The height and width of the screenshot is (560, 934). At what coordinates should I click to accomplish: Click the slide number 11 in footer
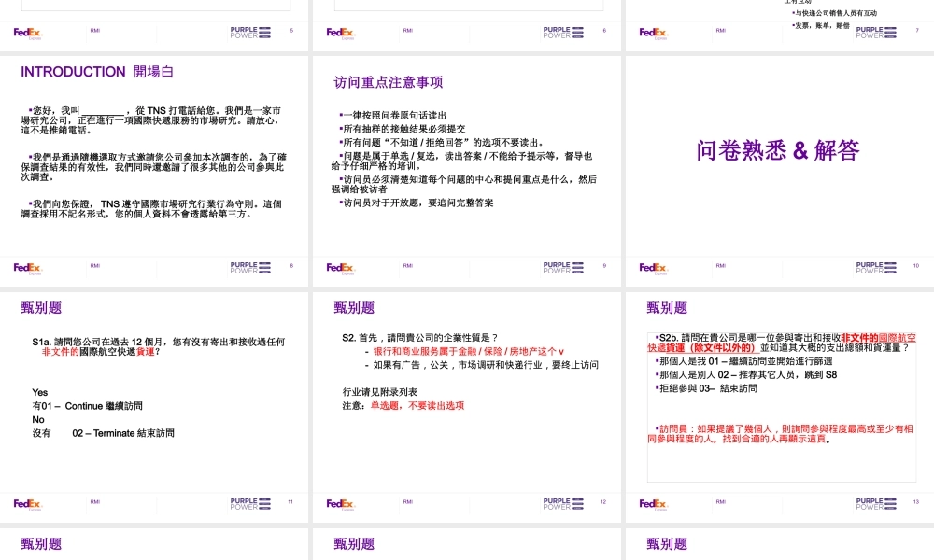pos(290,502)
